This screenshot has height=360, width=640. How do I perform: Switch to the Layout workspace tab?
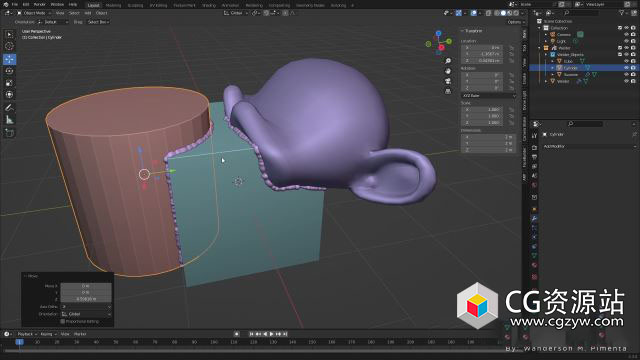93,5
